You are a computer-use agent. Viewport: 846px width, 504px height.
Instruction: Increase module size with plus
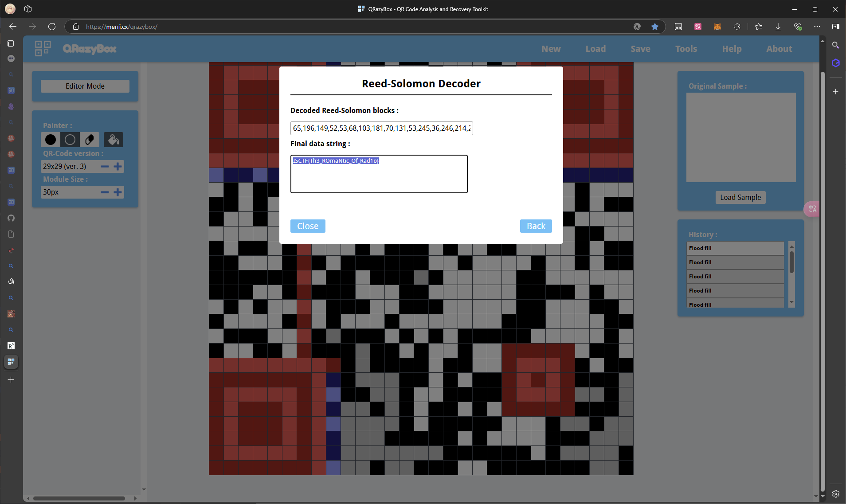click(x=118, y=192)
